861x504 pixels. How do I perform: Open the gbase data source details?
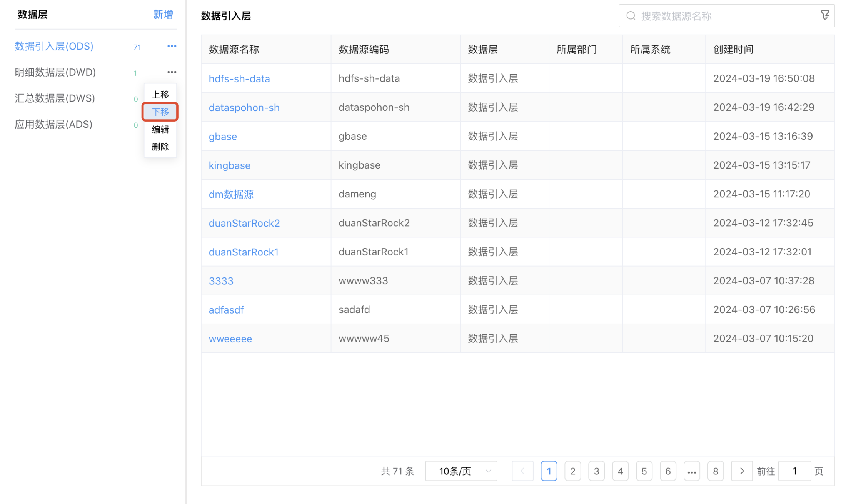pos(223,136)
